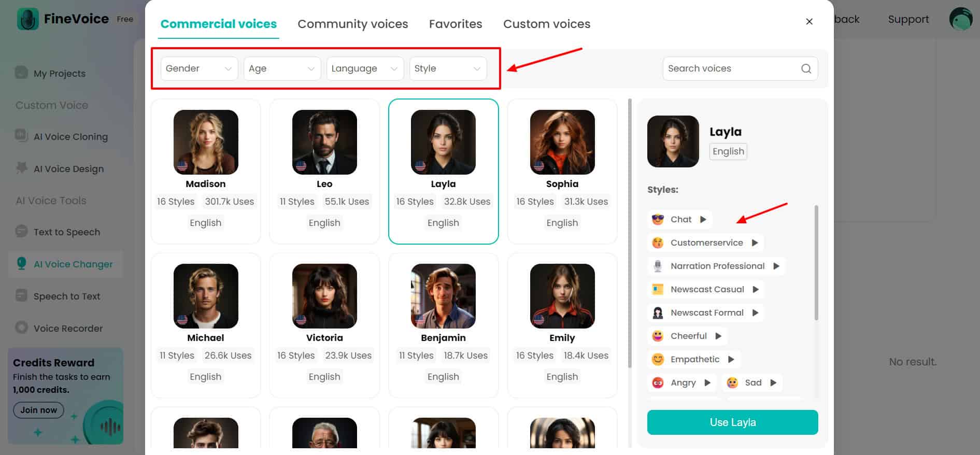The width and height of the screenshot is (980, 455).
Task: Open the Age filter dropdown
Action: 282,68
